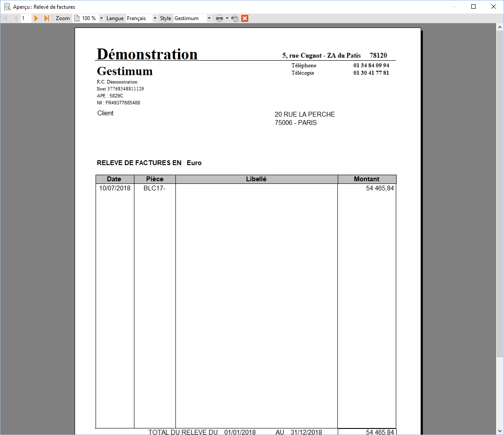Click the Pièce column header
The height and width of the screenshot is (435, 504).
pyautogui.click(x=155, y=179)
